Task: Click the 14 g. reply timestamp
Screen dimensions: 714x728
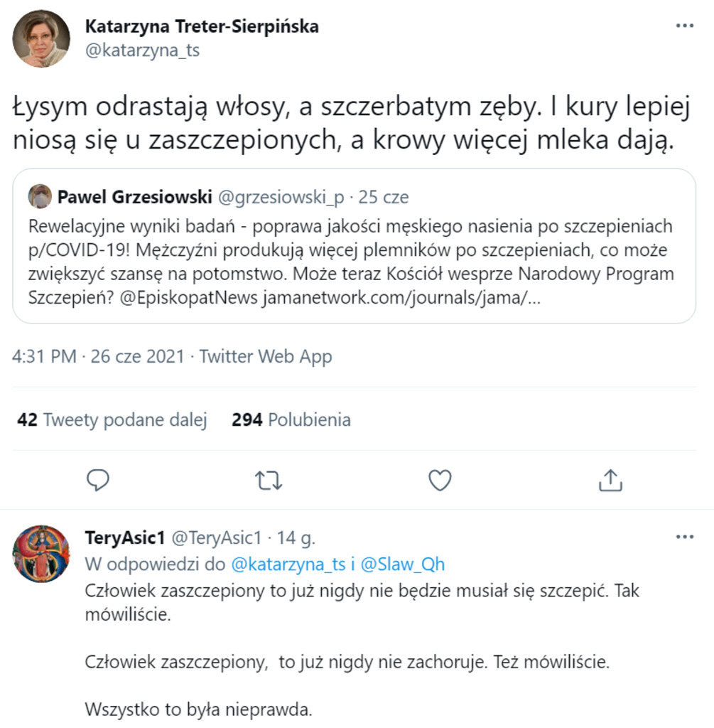Action: pos(296,537)
